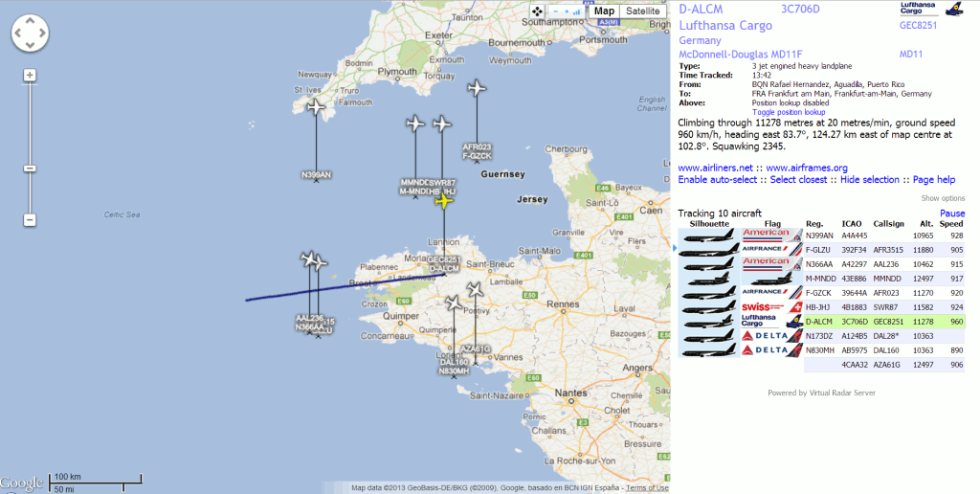
Task: Click Terms of Use on map
Action: point(647,488)
